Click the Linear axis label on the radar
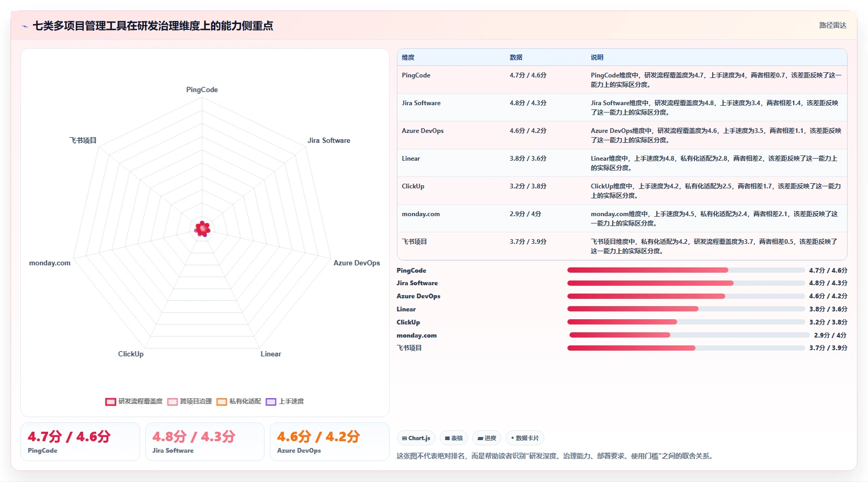The width and height of the screenshot is (868, 482). coord(271,354)
